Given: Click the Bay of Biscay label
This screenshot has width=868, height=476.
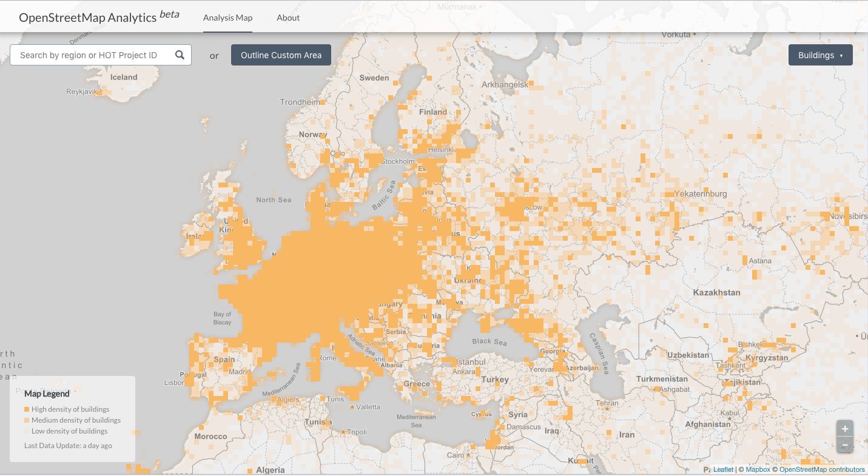Looking at the screenshot, I should coord(223,318).
